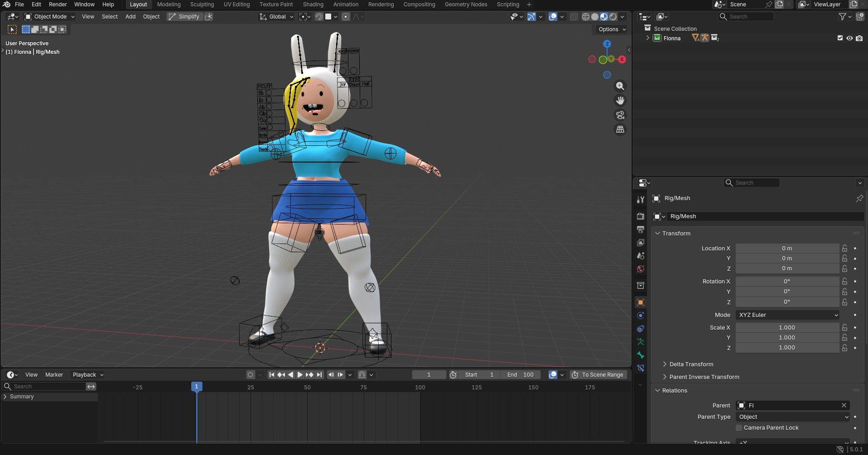This screenshot has height=455, width=868.
Task: Open the Object Mode dropdown
Action: (49, 17)
